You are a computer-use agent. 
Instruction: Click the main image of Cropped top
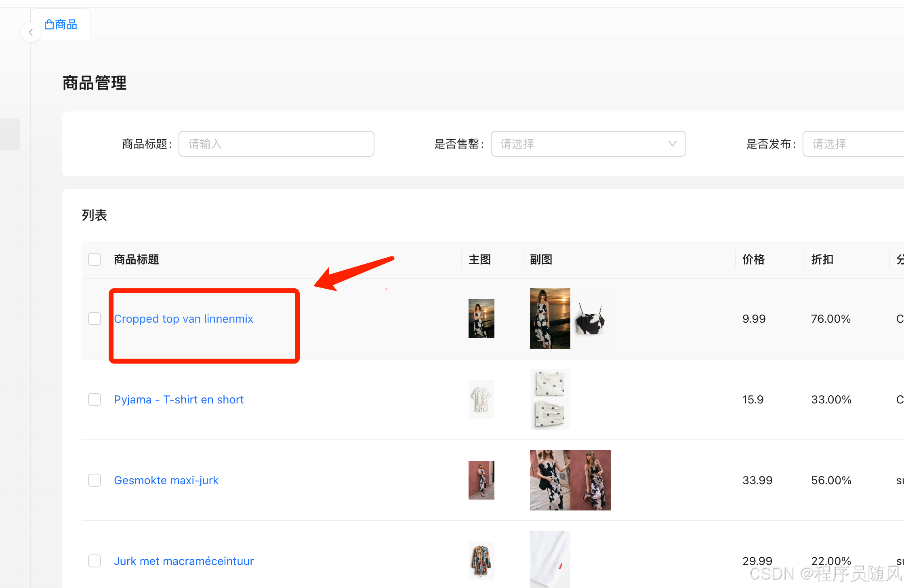[x=481, y=318]
